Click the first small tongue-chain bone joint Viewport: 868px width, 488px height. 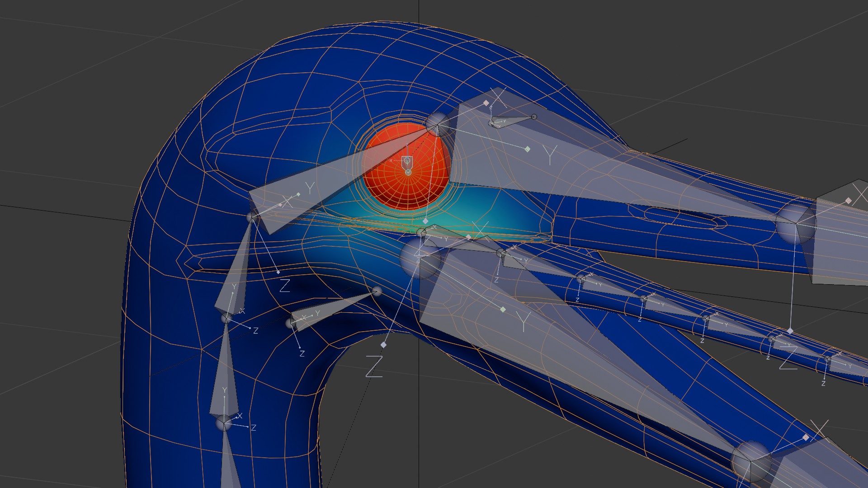tap(501, 253)
